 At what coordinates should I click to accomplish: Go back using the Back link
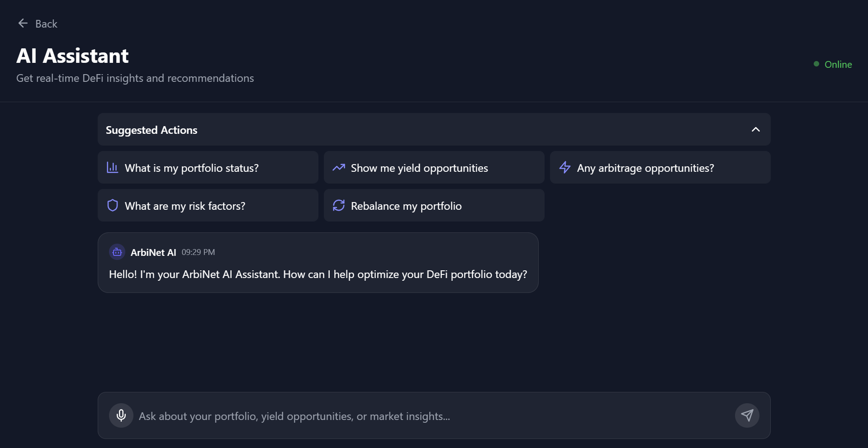(46, 24)
